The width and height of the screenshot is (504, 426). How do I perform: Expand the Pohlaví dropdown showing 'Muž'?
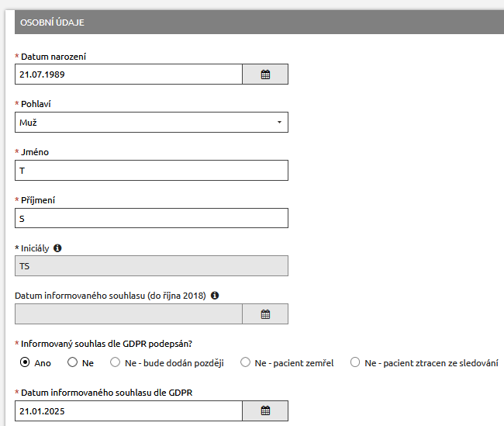(x=151, y=123)
